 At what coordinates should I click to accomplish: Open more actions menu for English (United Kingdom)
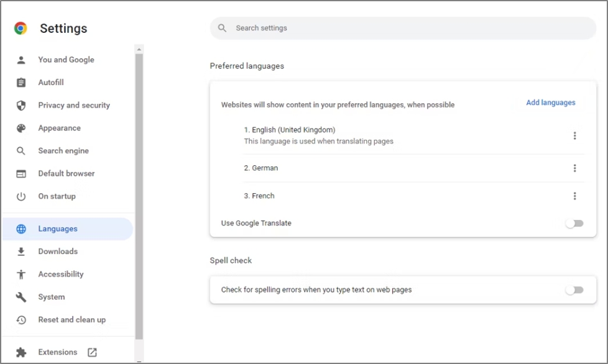click(x=574, y=136)
